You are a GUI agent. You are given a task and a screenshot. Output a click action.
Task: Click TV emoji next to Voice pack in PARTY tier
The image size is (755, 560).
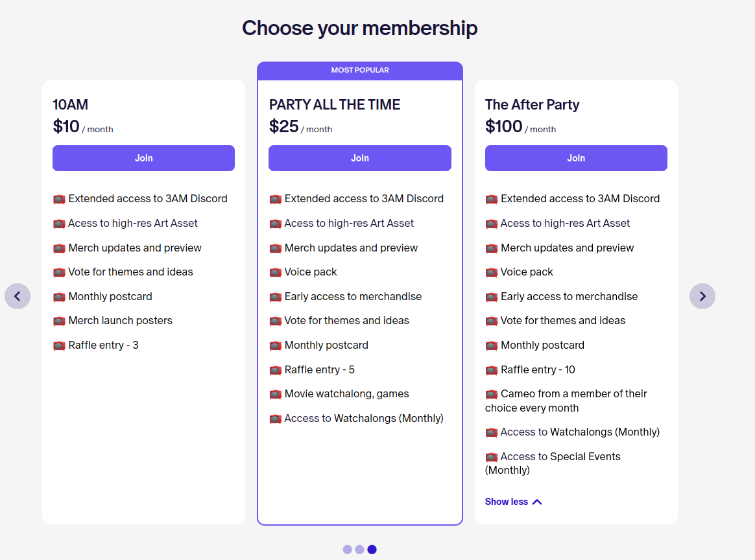point(275,272)
